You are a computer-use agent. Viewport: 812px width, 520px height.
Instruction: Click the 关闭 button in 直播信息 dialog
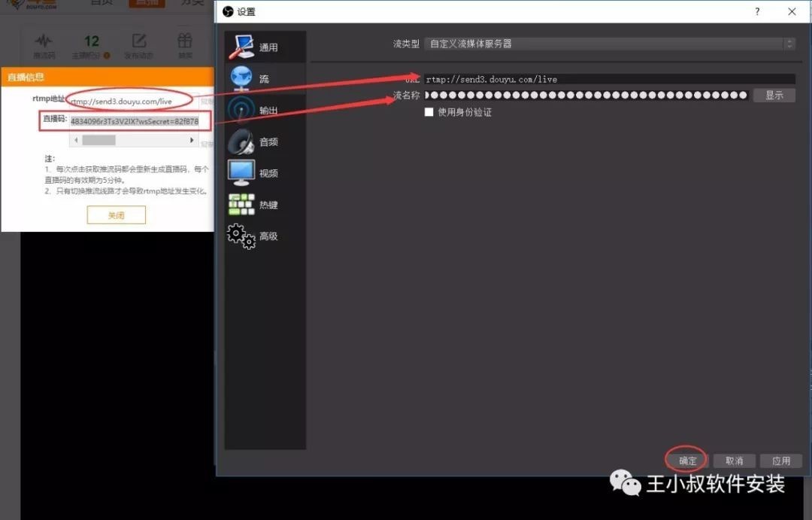[x=116, y=215]
